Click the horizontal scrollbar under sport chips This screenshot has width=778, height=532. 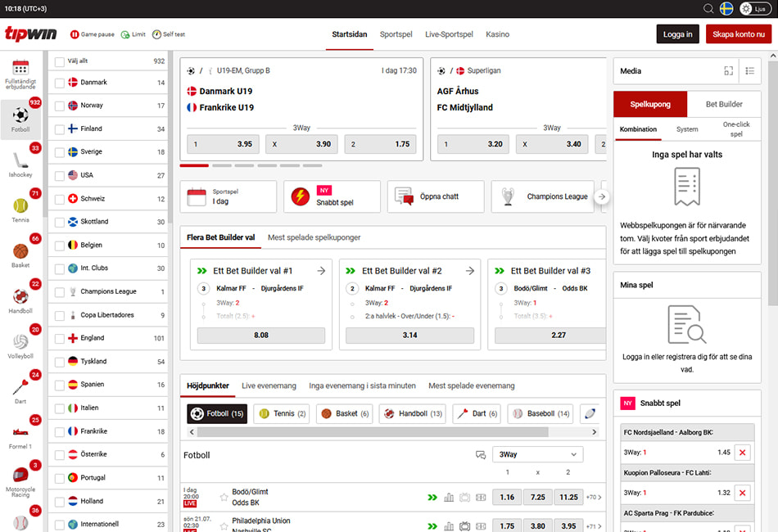pos(373,432)
